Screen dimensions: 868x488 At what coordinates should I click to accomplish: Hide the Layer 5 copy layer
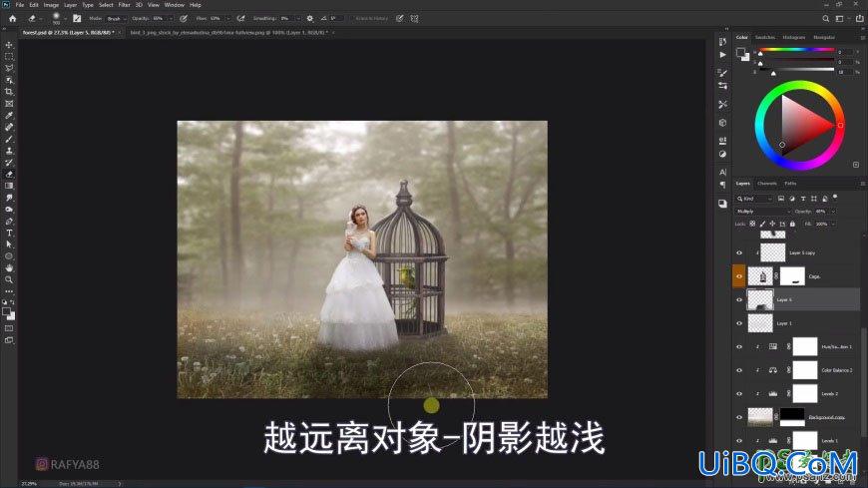point(739,252)
